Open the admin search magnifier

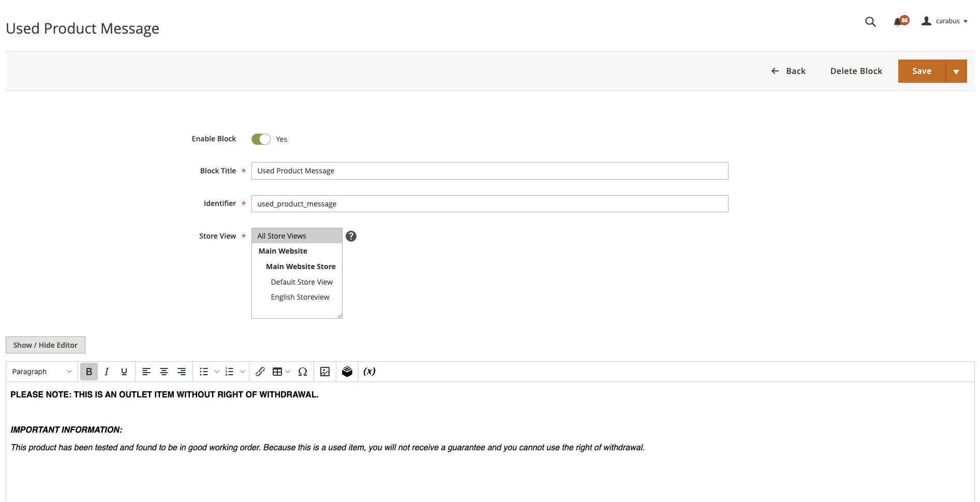click(x=870, y=22)
